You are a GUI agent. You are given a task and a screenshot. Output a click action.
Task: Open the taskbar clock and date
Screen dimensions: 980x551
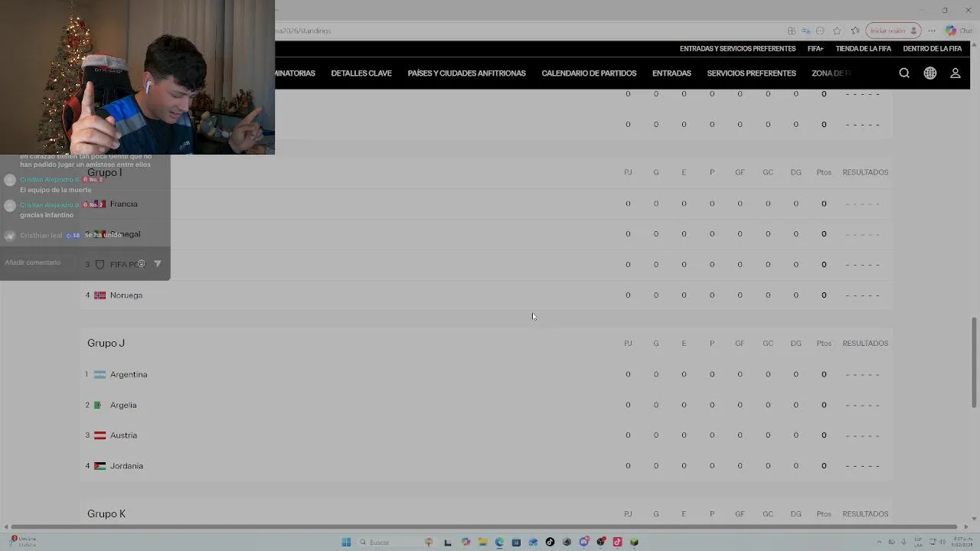(962, 542)
